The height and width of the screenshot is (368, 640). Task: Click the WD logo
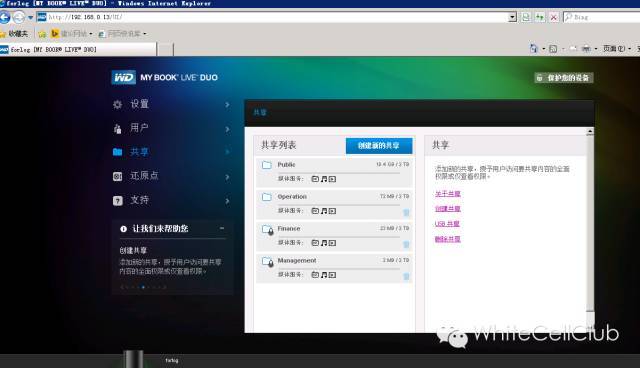tap(124, 77)
